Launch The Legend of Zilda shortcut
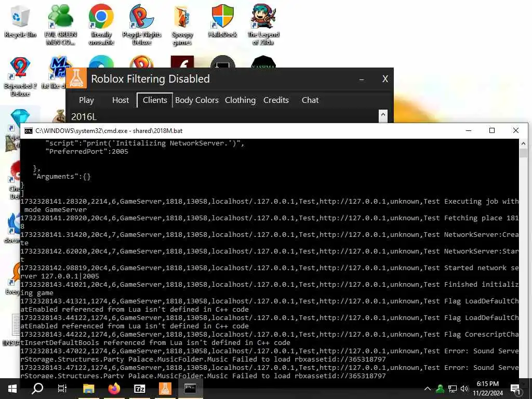Image resolution: width=532 pixels, height=399 pixels. tap(263, 24)
